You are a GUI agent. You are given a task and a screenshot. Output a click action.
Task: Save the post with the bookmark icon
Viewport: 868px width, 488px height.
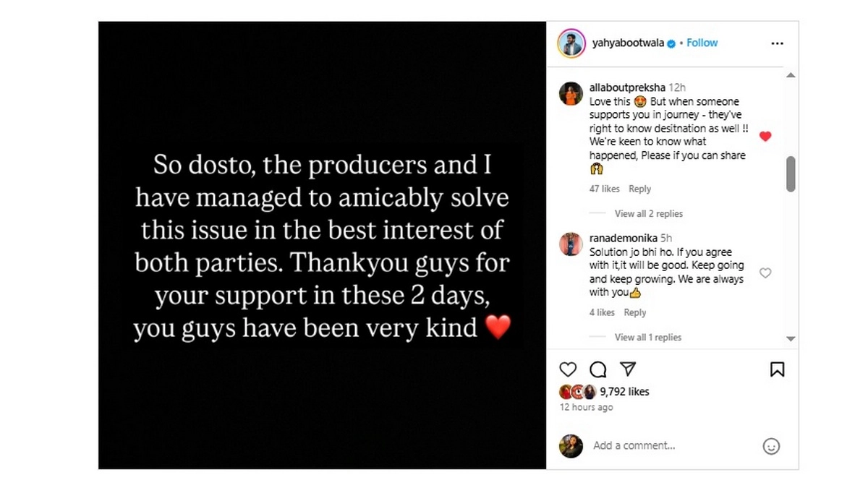pyautogui.click(x=777, y=369)
